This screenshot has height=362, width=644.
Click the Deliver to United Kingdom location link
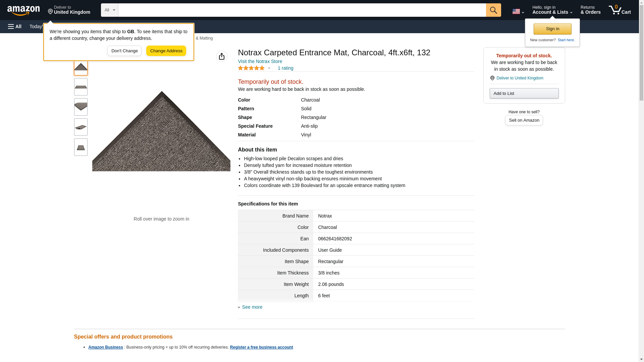519,78
